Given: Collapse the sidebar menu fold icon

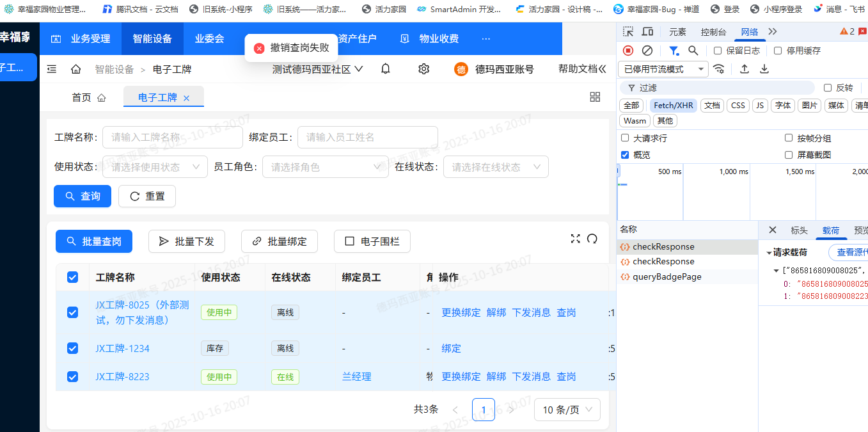Looking at the screenshot, I should click(x=52, y=69).
